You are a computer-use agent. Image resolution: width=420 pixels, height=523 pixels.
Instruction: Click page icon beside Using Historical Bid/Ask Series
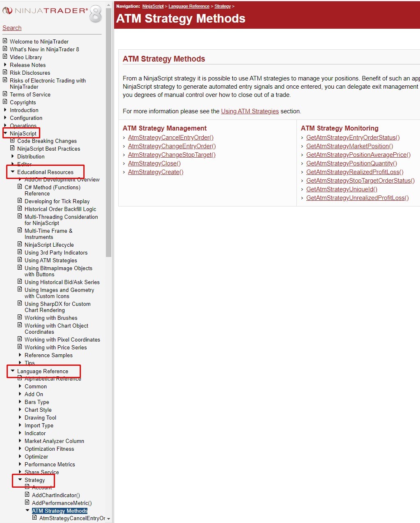pos(20,282)
